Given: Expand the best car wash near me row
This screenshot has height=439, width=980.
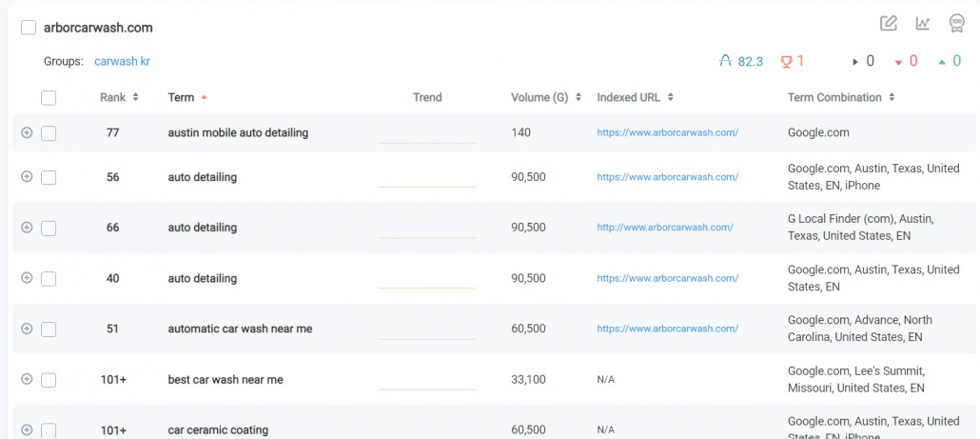Looking at the screenshot, I should click(27, 379).
